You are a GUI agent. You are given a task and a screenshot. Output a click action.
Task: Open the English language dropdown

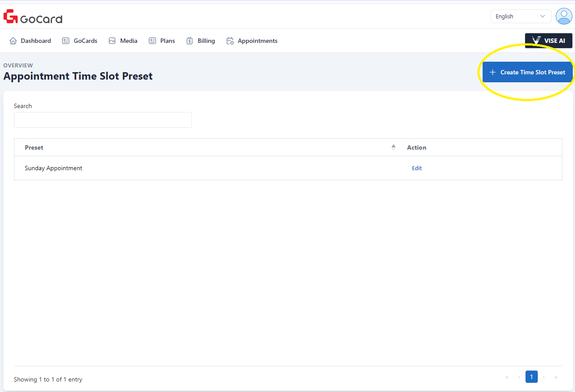pos(520,16)
